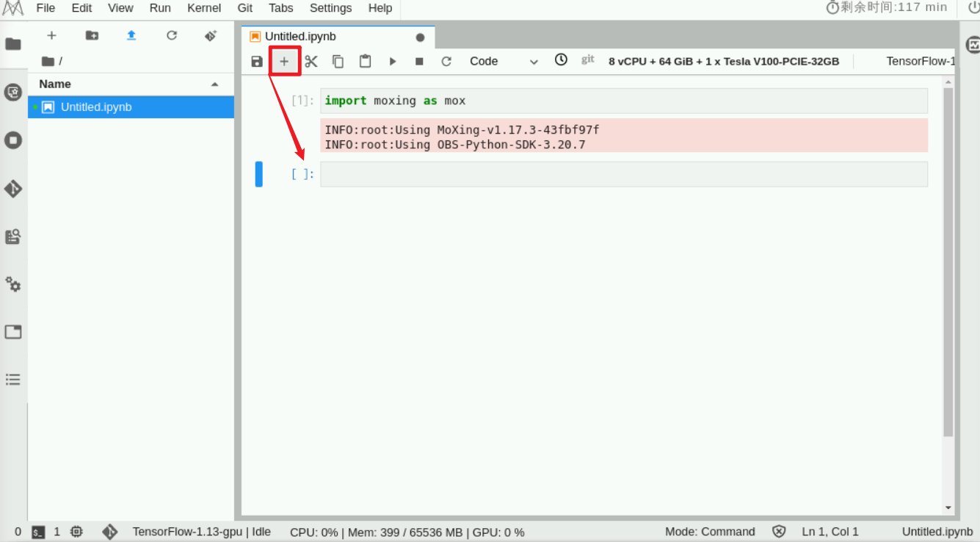
Task: Paste cells from the clipboard
Action: [x=365, y=62]
